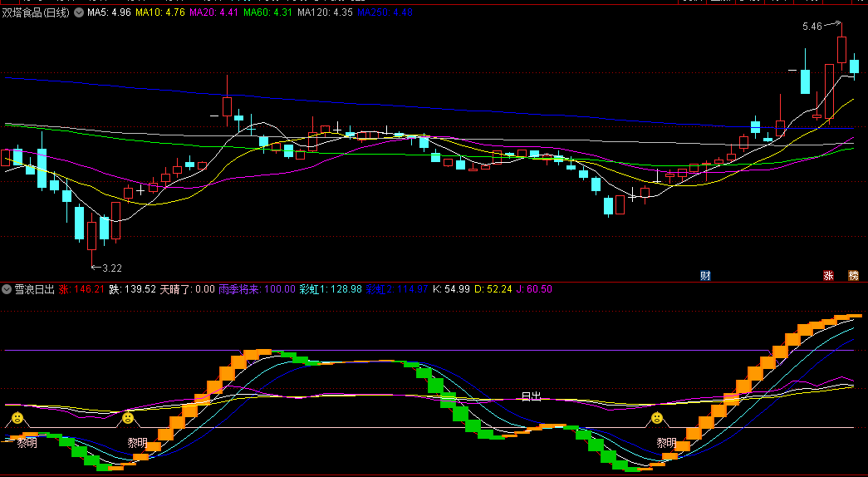
Task: Expand the 雪浪日出 indicator dropdown arrow
Action: click(7, 289)
